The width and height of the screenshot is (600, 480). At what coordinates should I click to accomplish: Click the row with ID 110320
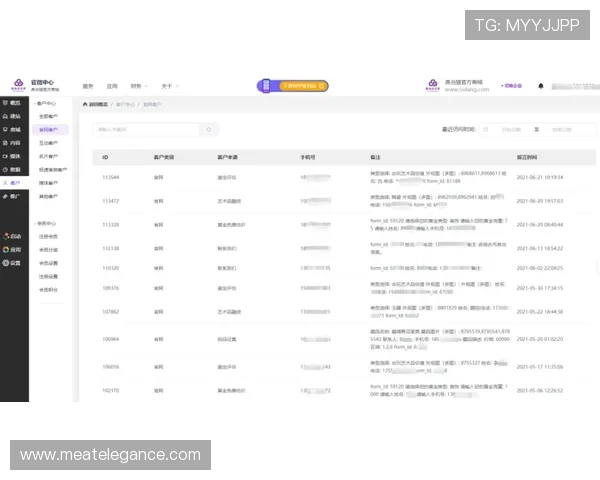pyautogui.click(x=344, y=268)
